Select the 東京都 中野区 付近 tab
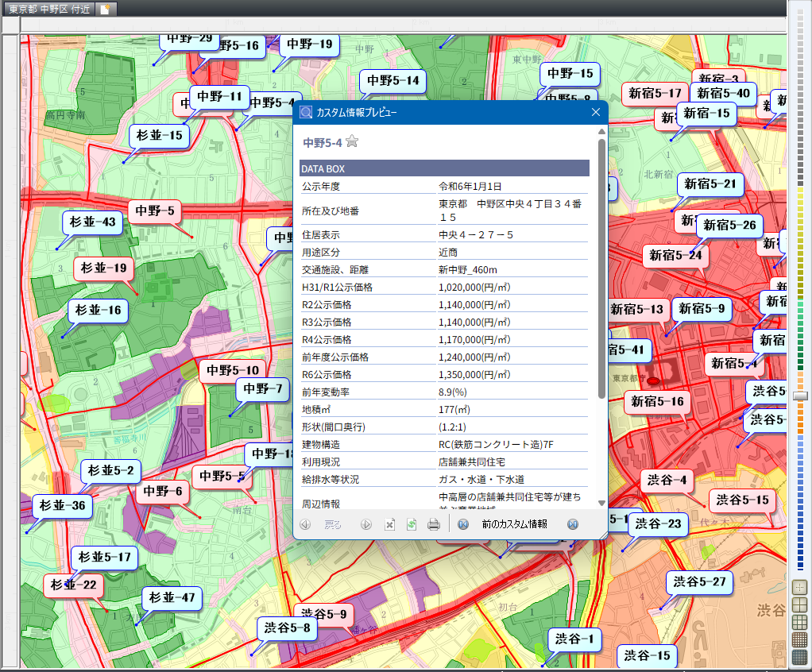Image resolution: width=812 pixels, height=672 pixels. pyautogui.click(x=49, y=10)
